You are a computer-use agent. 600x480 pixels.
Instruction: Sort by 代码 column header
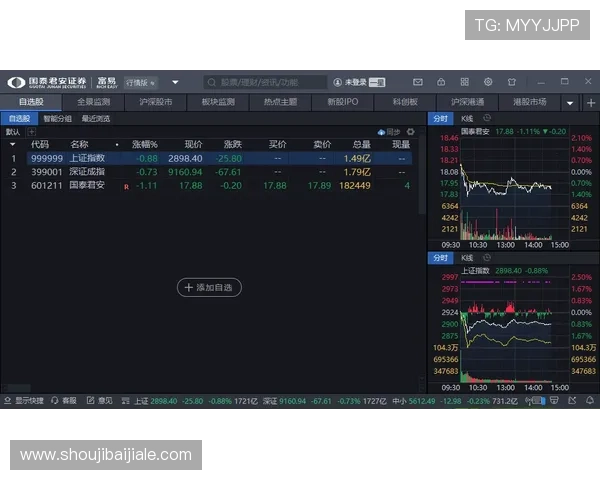click(x=40, y=144)
